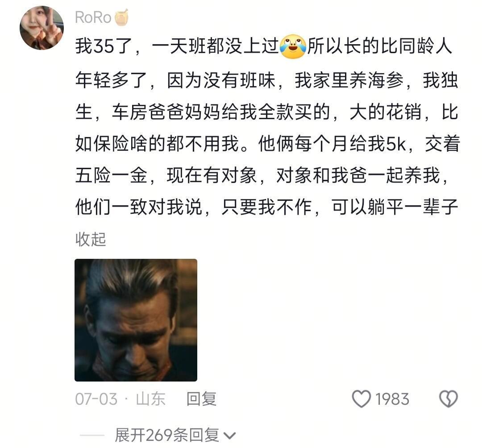Click comment line starting with 如保险啥的
The width and height of the screenshot is (482, 448).
[267, 144]
